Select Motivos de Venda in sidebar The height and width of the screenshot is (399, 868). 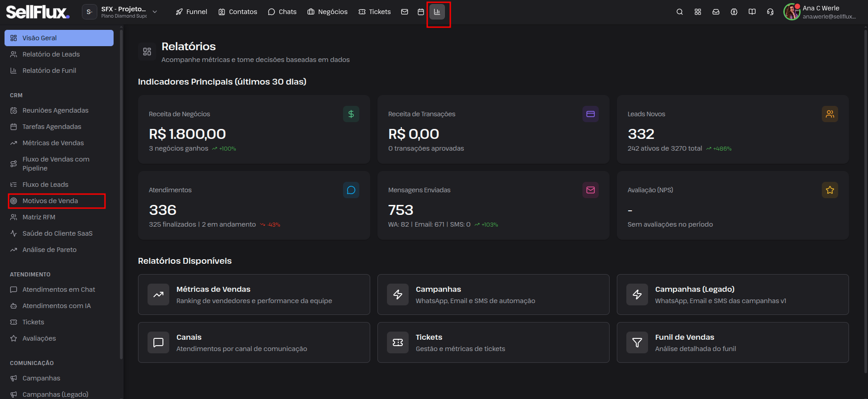(x=57, y=201)
